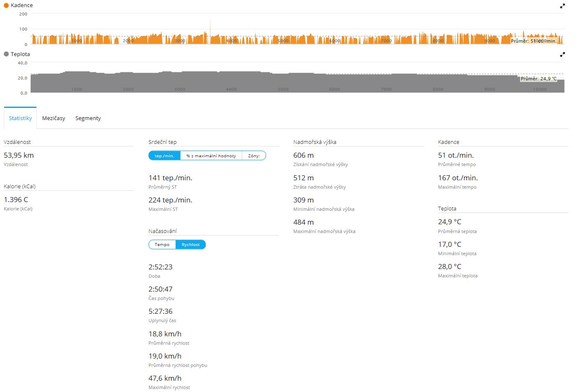Click the orange Kadence legend dot

[x=6, y=5]
